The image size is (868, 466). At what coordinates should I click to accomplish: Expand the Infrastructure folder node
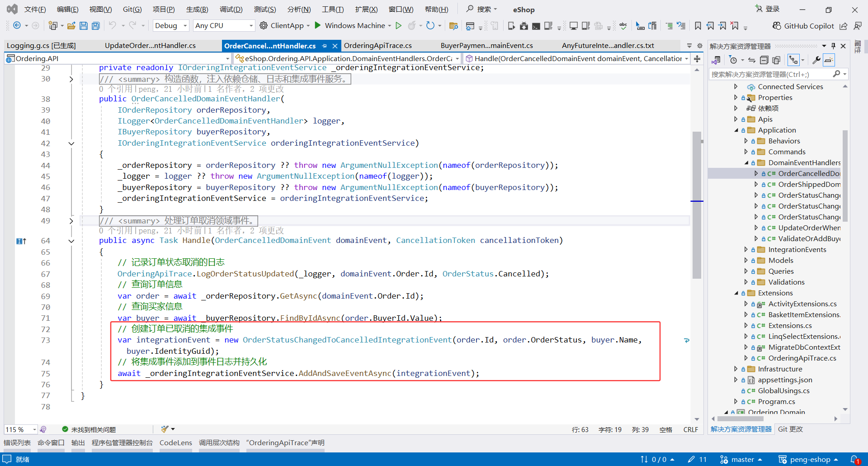736,369
